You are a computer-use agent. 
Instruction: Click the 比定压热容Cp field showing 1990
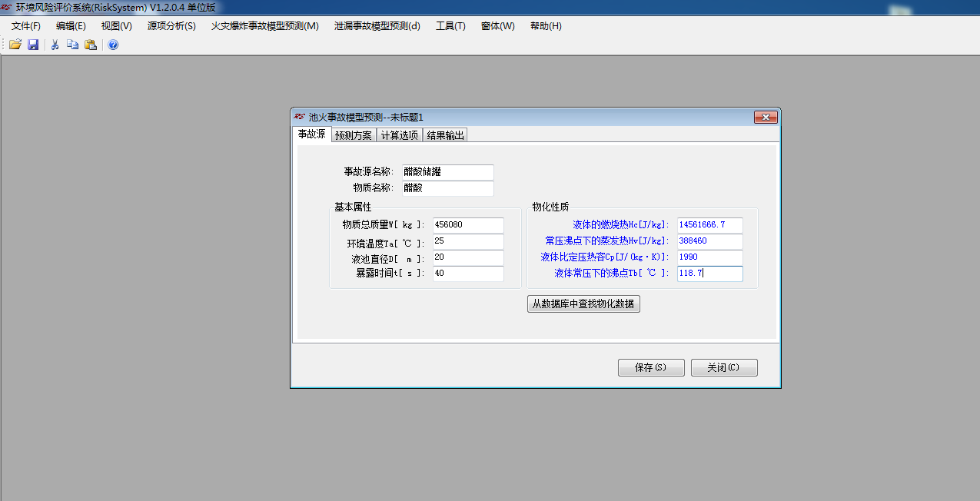(710, 257)
